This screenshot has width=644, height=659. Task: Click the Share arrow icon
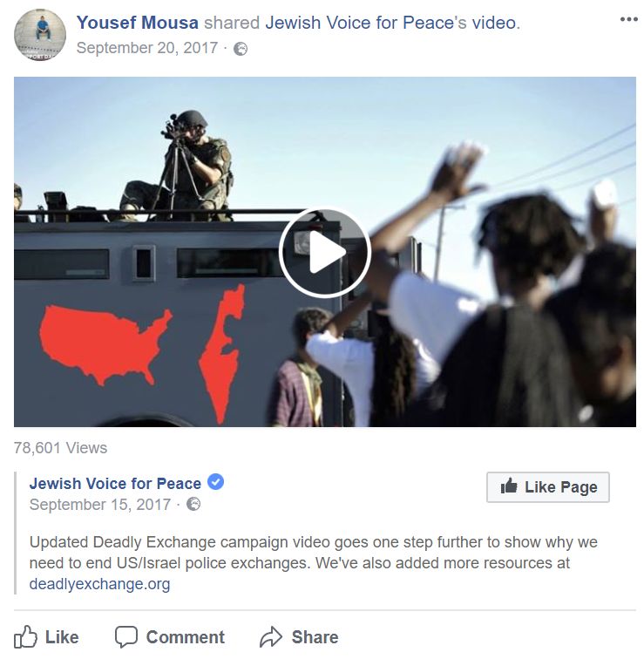point(271,636)
